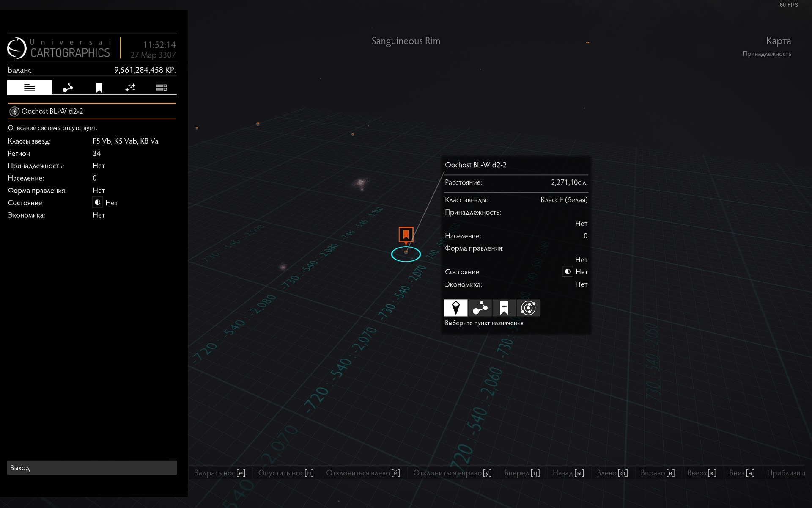The height and width of the screenshot is (508, 812).
Task: Select the cyan-circled star on the map
Action: (406, 253)
